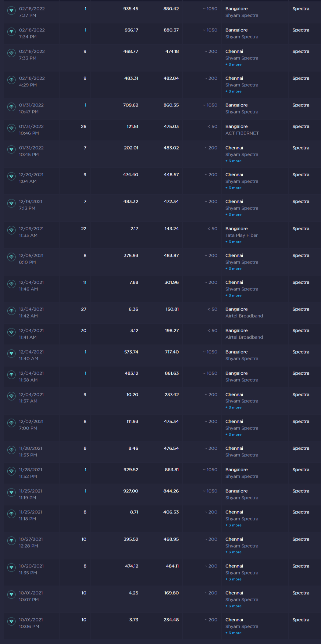Click download value 927.00
This screenshot has height=644, width=321.
pos(131,491)
